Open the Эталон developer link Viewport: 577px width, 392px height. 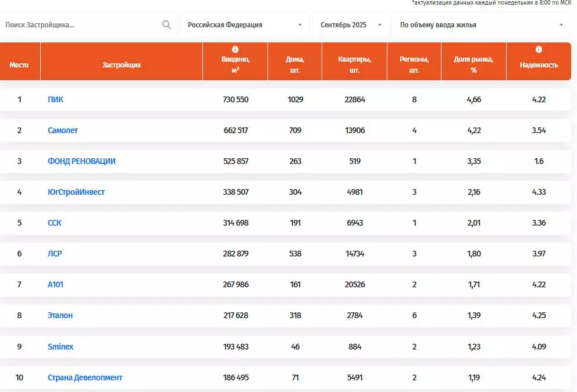60,315
